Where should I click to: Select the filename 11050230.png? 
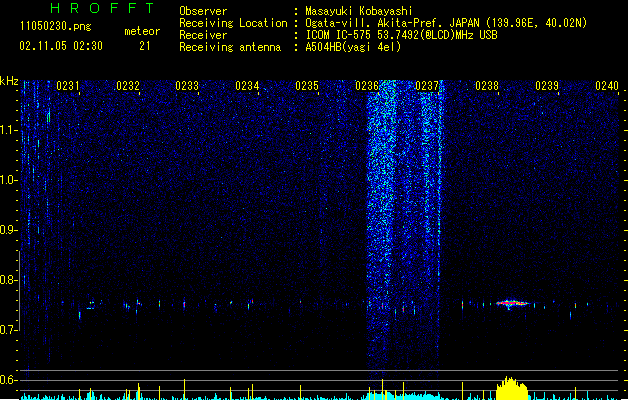55,26
